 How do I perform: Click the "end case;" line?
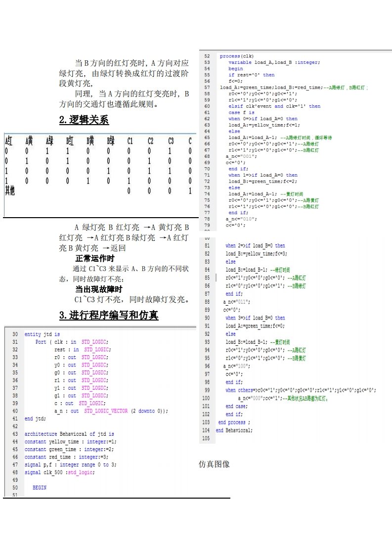point(236,406)
